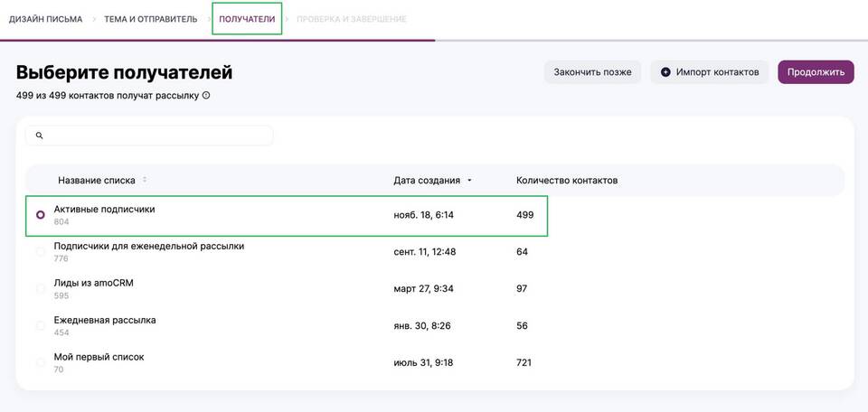Click the Получатели step tab

[x=247, y=19]
